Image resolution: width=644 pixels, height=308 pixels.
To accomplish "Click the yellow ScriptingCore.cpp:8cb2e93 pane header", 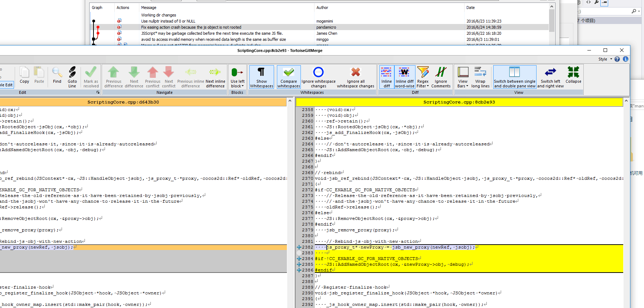I will [459, 102].
